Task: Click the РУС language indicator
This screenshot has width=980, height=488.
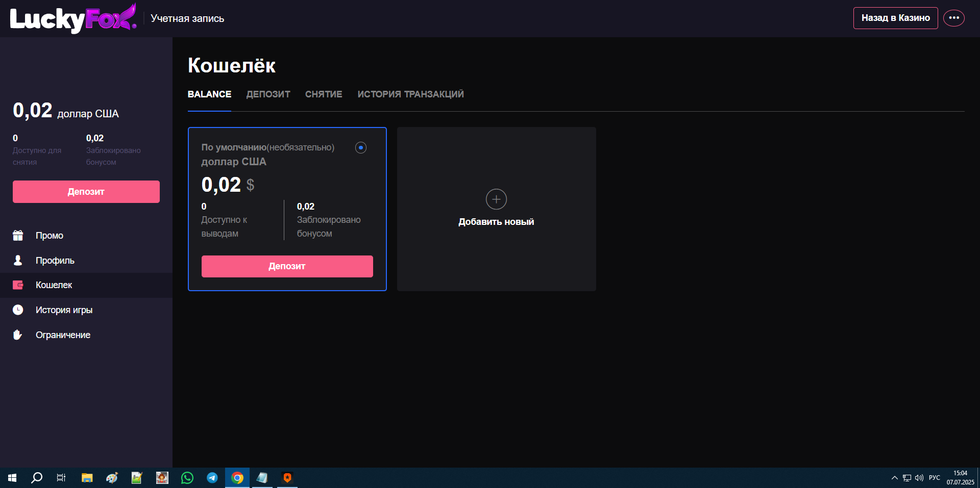Action: tap(934, 478)
